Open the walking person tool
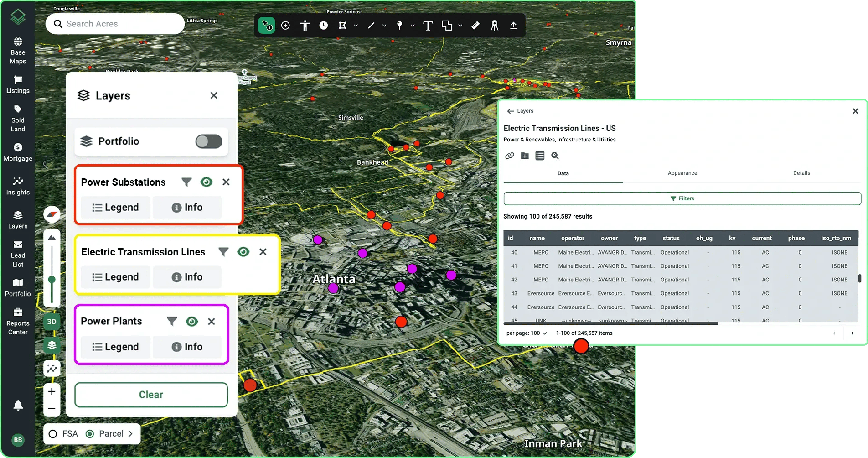Image resolution: width=868 pixels, height=458 pixels. [495, 26]
